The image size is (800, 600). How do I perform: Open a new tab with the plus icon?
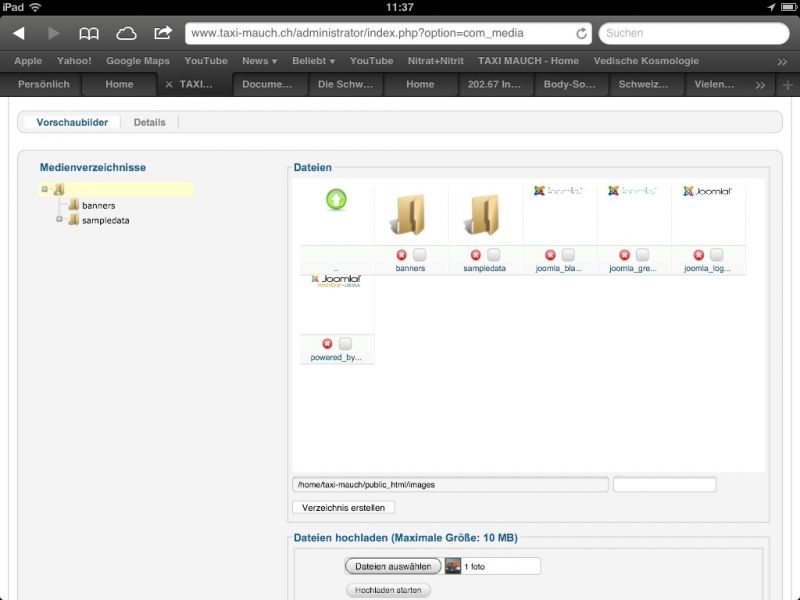click(x=787, y=85)
